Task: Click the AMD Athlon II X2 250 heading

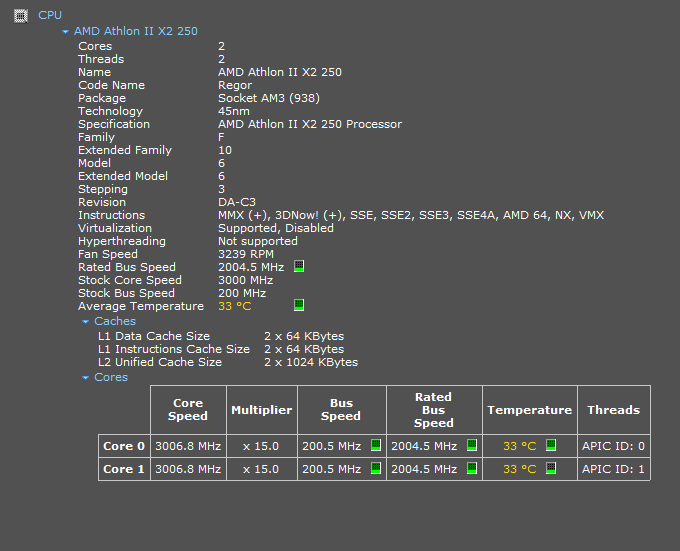Action: coord(136,31)
